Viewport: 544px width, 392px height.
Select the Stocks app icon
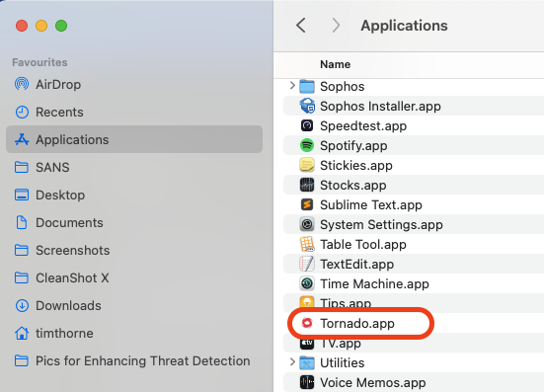(x=307, y=185)
